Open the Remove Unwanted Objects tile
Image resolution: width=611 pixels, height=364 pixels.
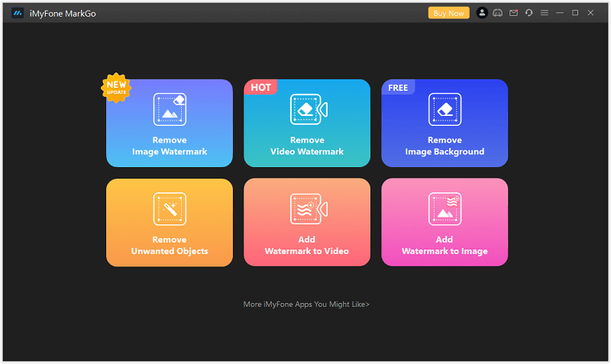(170, 223)
